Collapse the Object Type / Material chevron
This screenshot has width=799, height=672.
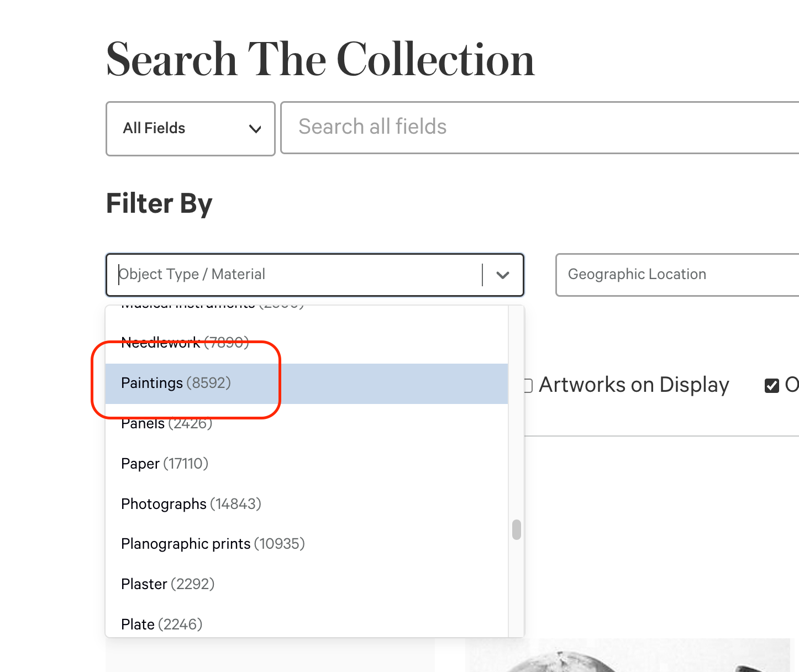tap(502, 275)
